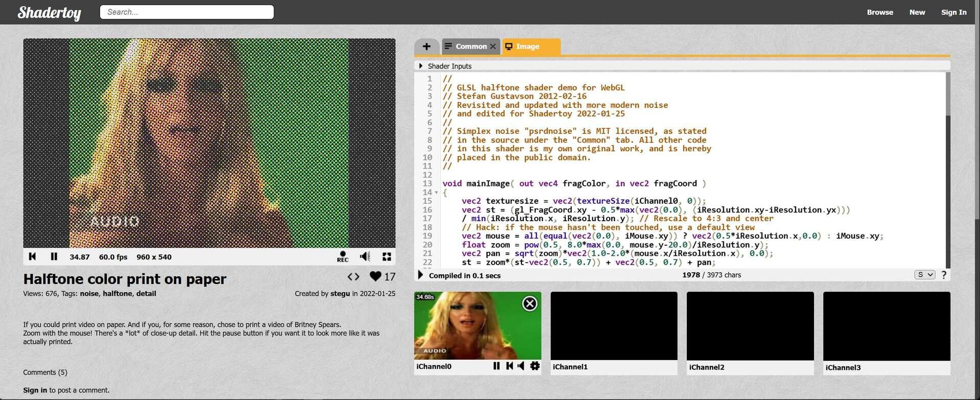Rewind the shader to the start
The image size is (980, 400).
click(32, 256)
